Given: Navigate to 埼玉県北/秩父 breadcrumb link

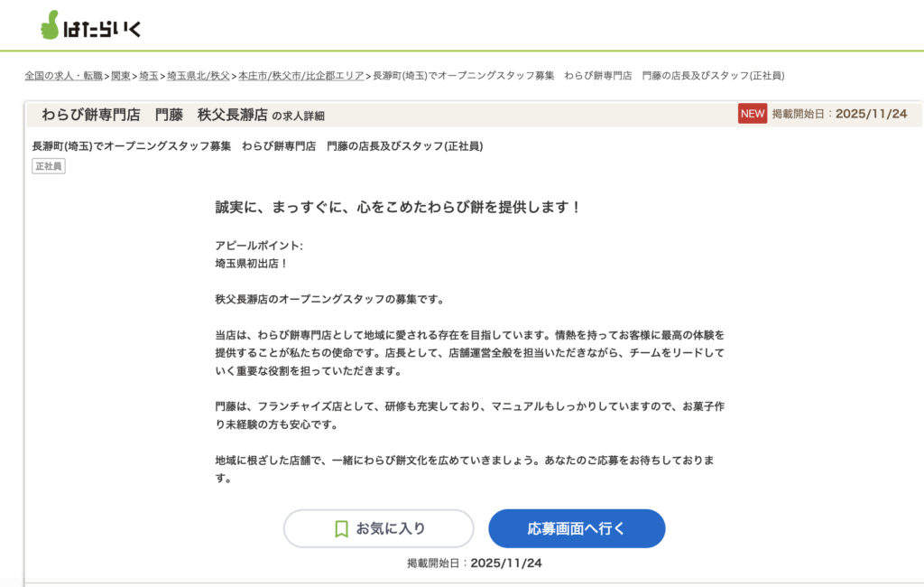Looking at the screenshot, I should pos(199,76).
